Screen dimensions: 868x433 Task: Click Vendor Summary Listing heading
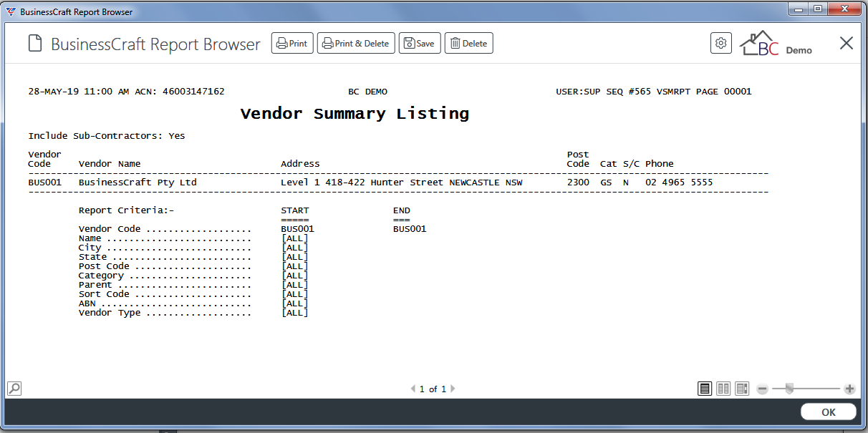tap(355, 114)
